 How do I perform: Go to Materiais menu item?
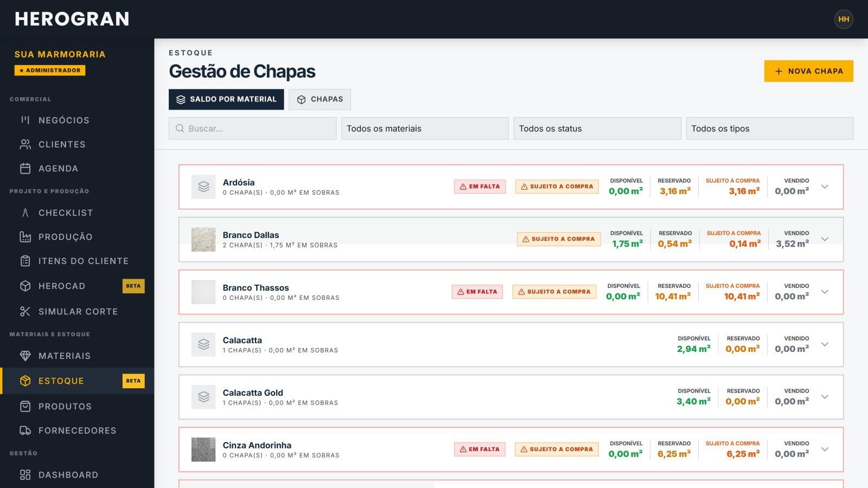click(x=77, y=356)
